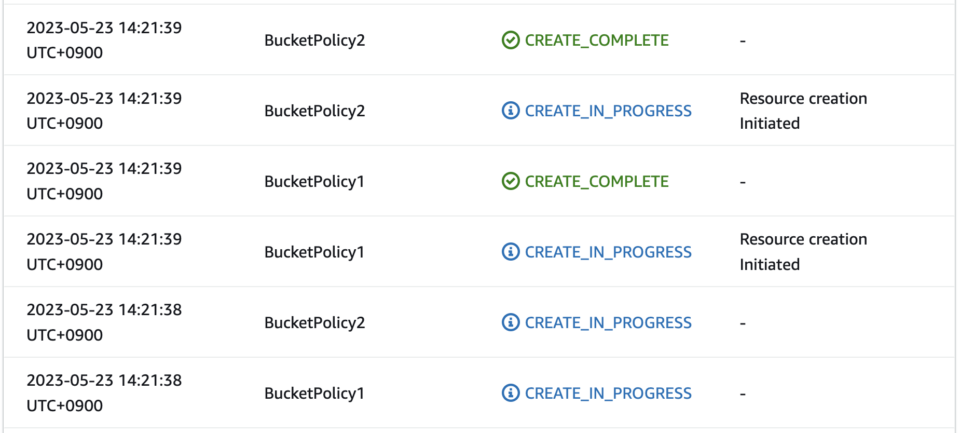
Task: Click the green checkmark icon for BucketPolicy2 CREATE_COMPLETE
Action: click(x=511, y=40)
